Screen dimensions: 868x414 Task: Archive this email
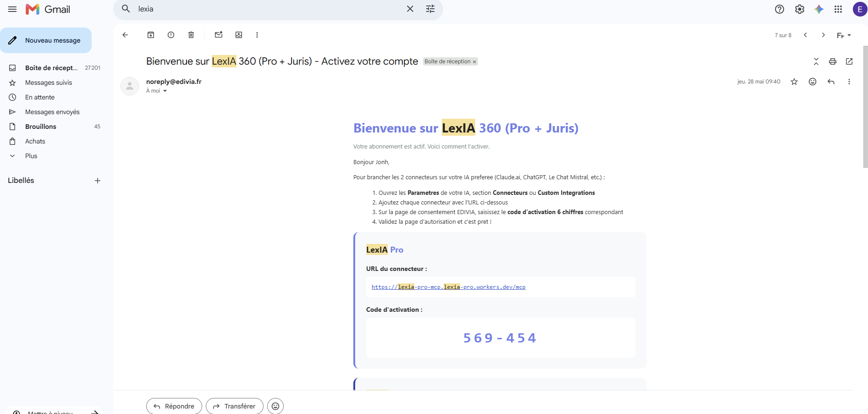(151, 35)
